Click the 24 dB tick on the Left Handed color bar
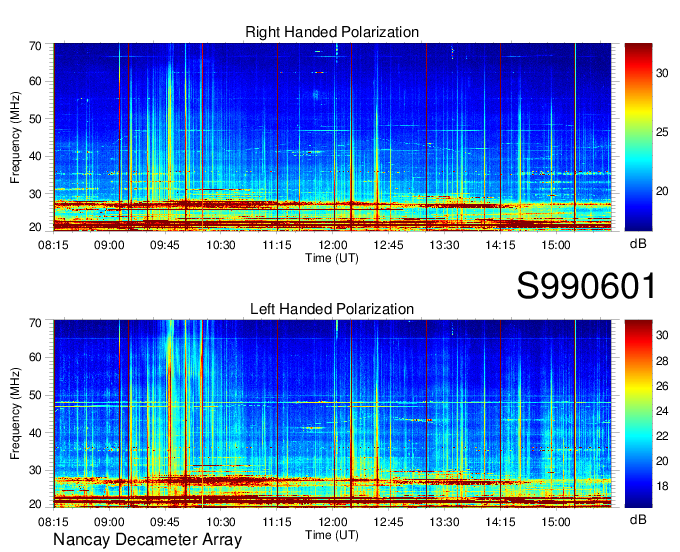 pyautogui.click(x=662, y=411)
